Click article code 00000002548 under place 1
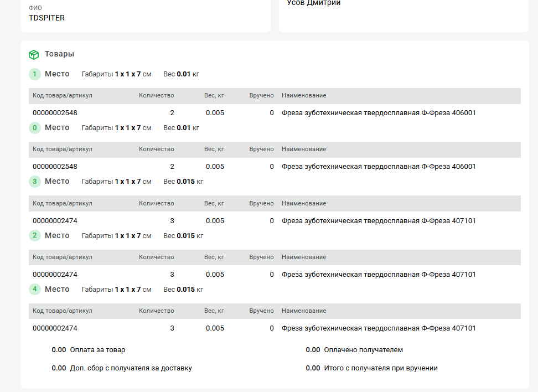 tap(55, 113)
